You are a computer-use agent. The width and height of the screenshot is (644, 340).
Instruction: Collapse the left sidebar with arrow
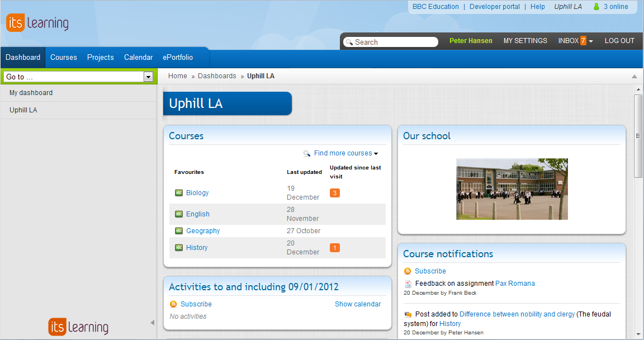click(x=153, y=323)
